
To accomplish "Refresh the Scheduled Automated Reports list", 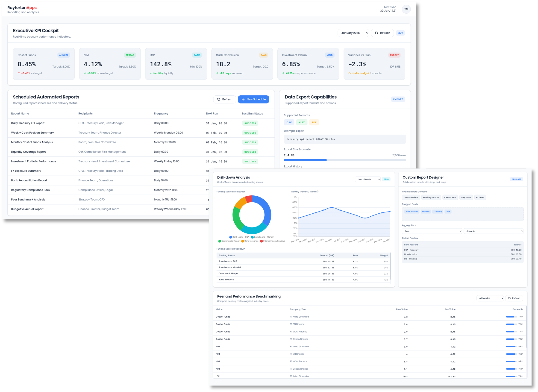I will pyautogui.click(x=224, y=99).
